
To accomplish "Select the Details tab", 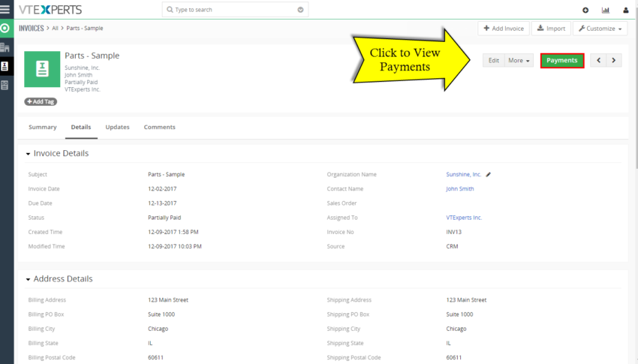I will coord(81,127).
